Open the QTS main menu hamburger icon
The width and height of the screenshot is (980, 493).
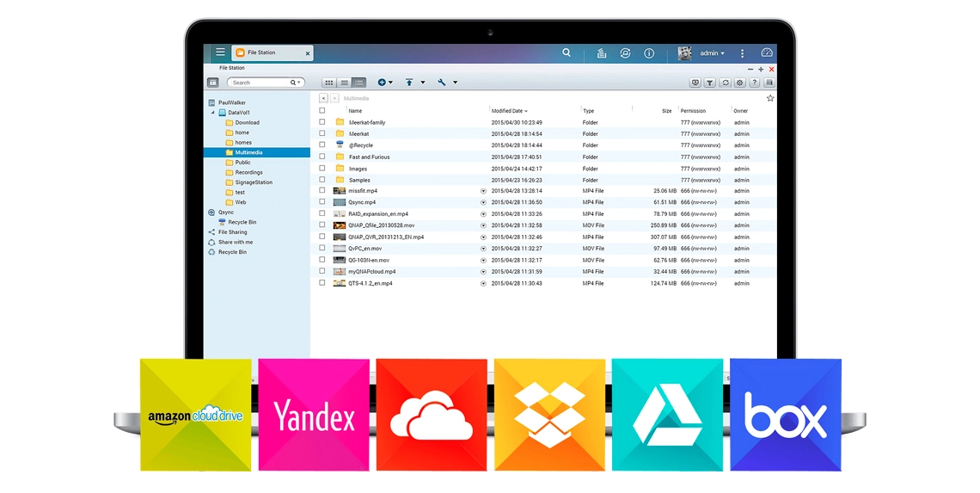point(221,52)
